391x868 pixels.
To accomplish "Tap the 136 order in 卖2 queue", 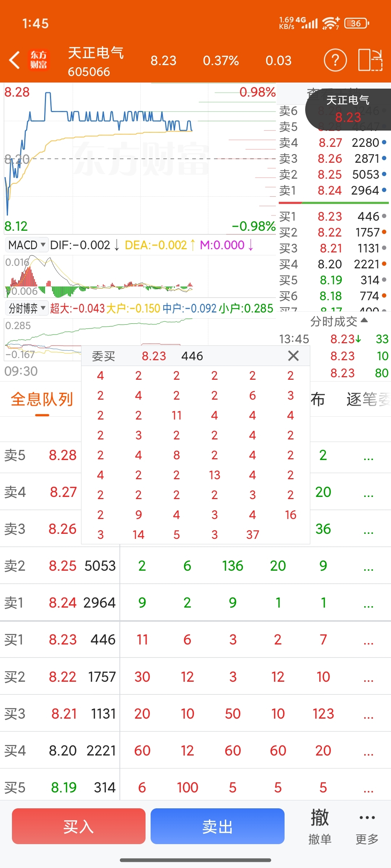I will point(233,566).
